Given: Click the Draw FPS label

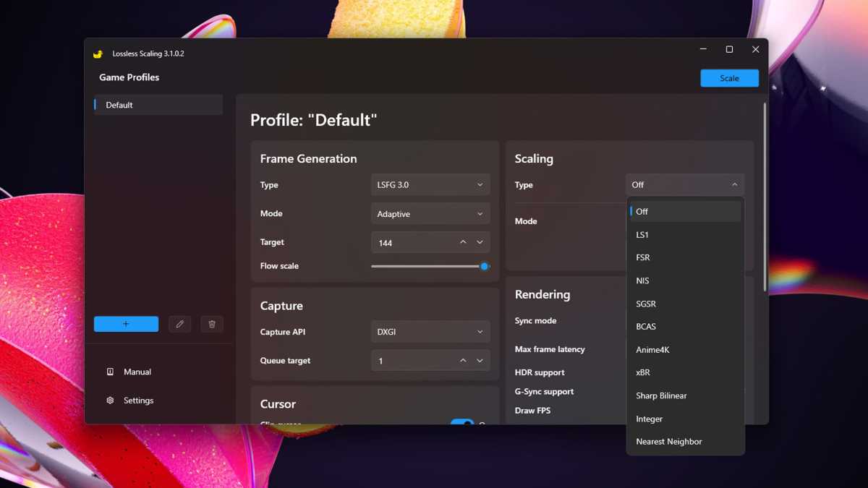Looking at the screenshot, I should (532, 411).
